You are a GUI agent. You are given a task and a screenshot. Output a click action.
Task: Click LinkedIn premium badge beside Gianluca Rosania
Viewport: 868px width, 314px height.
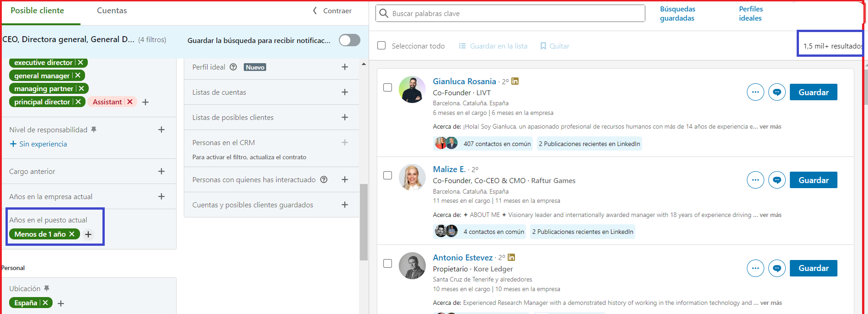click(x=515, y=81)
